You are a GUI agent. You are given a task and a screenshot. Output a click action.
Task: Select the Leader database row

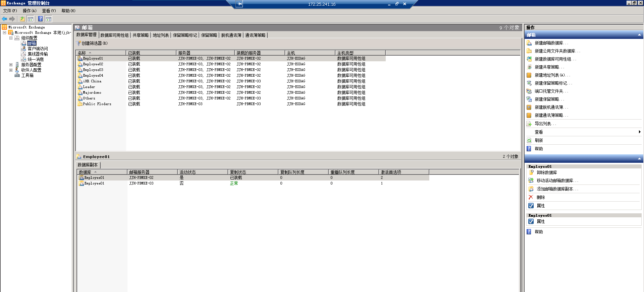(231, 87)
